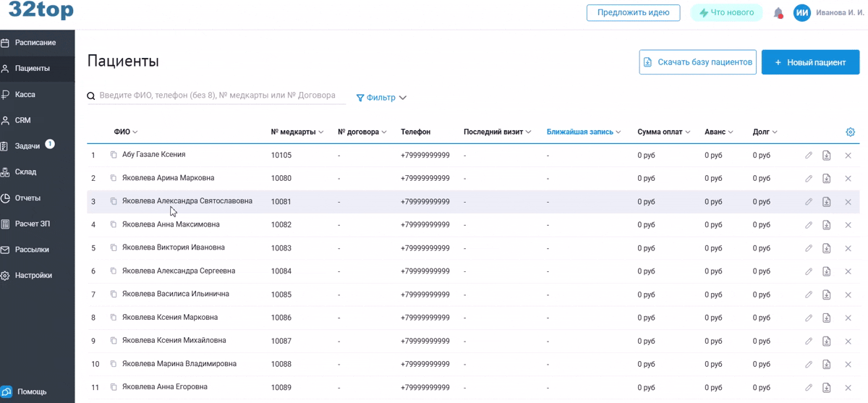The height and width of the screenshot is (403, 868).
Task: Sort by Ближайшая запись column
Action: [584, 132]
